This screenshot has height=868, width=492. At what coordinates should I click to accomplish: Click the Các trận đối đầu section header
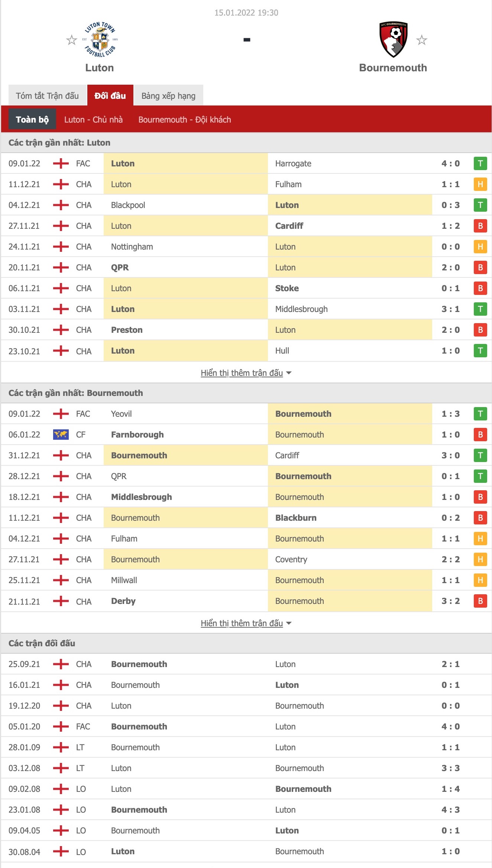click(246, 643)
